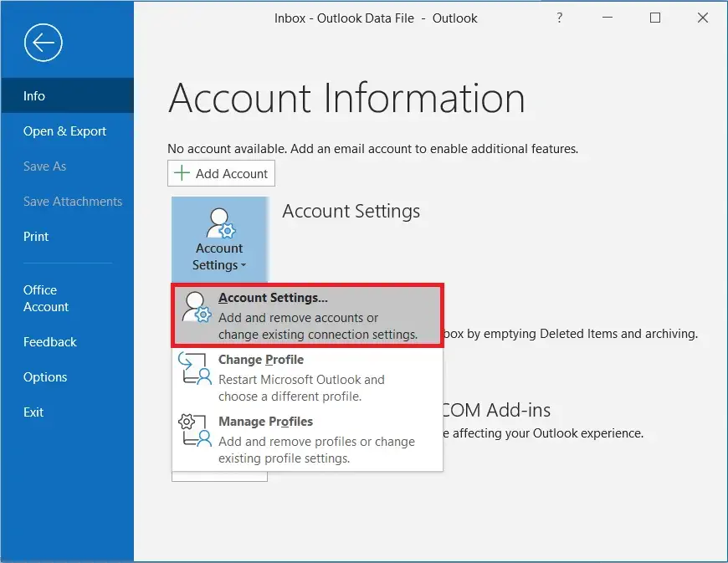
Task: Choose Change Profile from the dropdown
Action: (x=307, y=378)
